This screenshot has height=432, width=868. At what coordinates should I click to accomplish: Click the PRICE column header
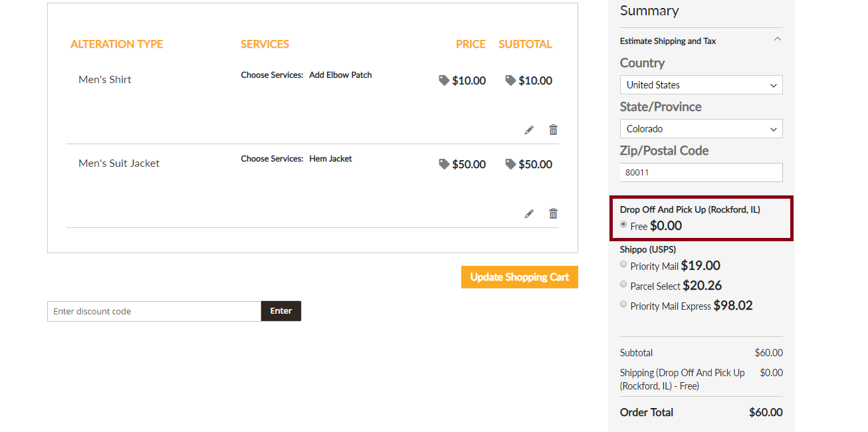tap(471, 45)
